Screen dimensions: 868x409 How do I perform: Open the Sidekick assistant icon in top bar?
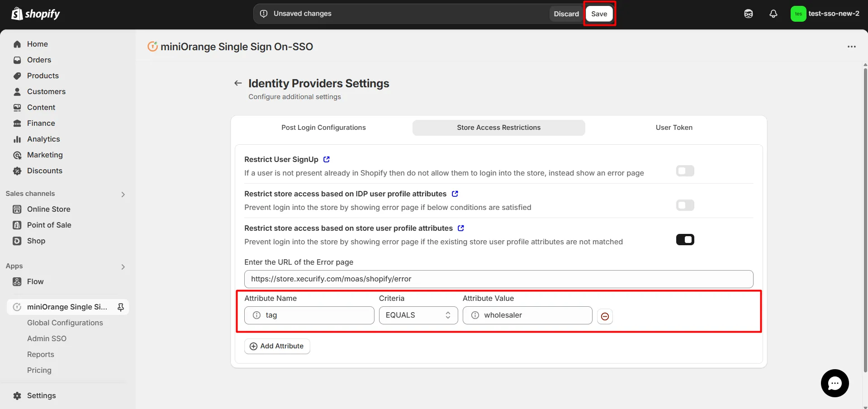tap(749, 14)
